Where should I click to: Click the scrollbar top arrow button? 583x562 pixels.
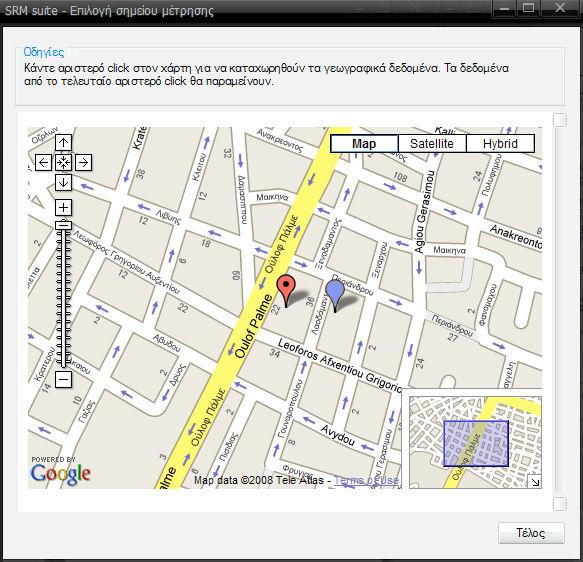point(560,120)
